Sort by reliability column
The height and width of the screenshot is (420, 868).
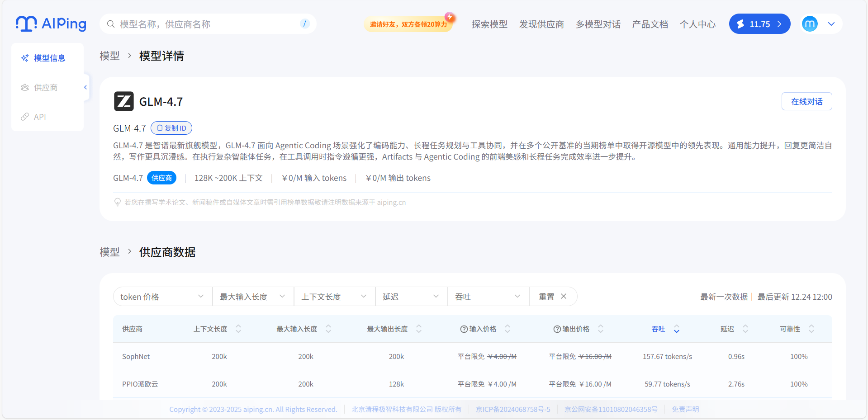click(811, 329)
